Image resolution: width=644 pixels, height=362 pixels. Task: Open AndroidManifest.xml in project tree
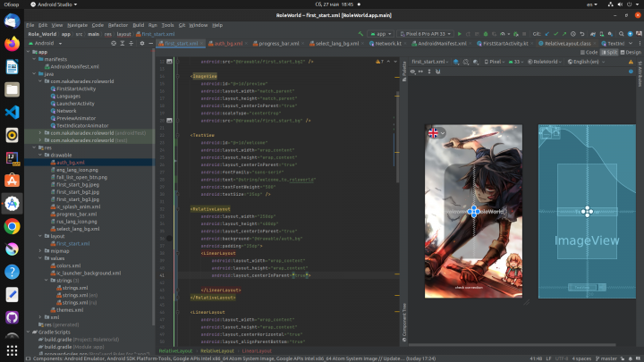click(75, 67)
